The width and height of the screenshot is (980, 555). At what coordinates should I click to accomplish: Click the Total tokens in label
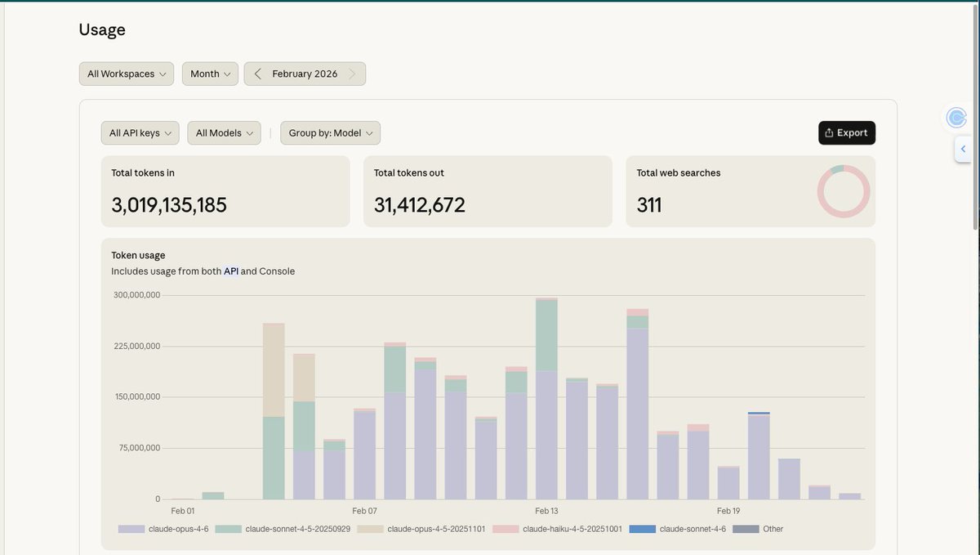143,173
